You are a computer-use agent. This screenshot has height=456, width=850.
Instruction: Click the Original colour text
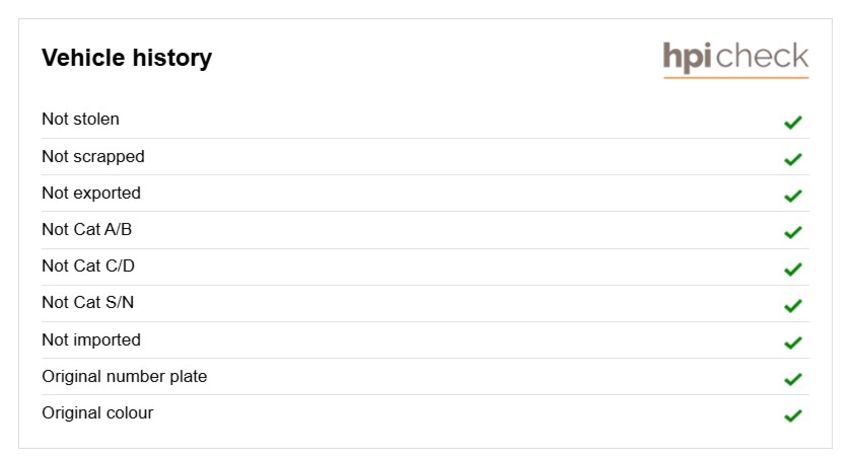click(98, 413)
